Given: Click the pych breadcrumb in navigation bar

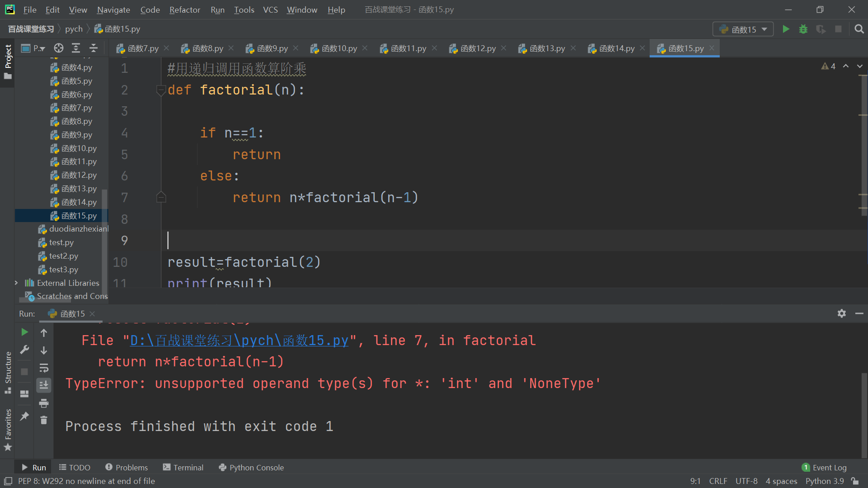Looking at the screenshot, I should coord(74,29).
